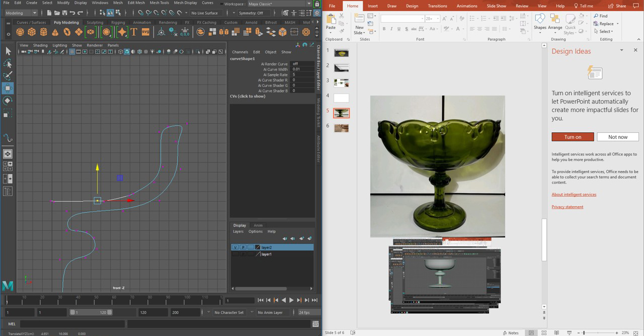Image resolution: width=644 pixels, height=336 pixels.
Task: Pick Maya's Paint selection tool
Action: [x=8, y=75]
